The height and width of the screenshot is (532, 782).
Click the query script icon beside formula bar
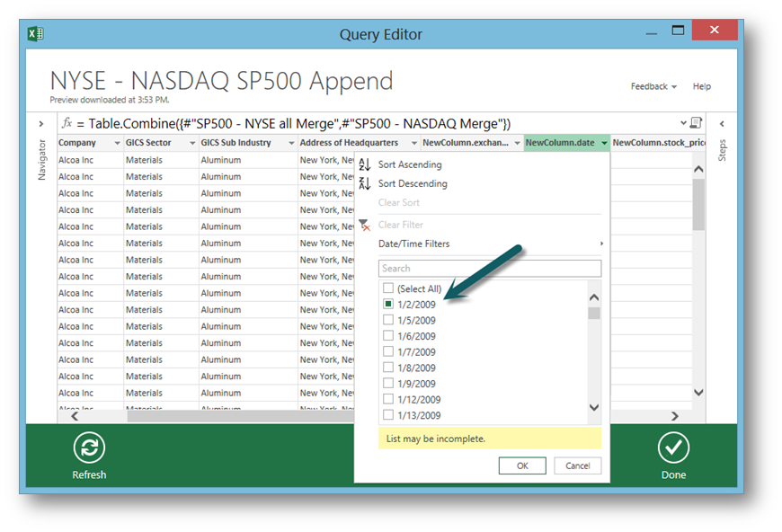697,122
